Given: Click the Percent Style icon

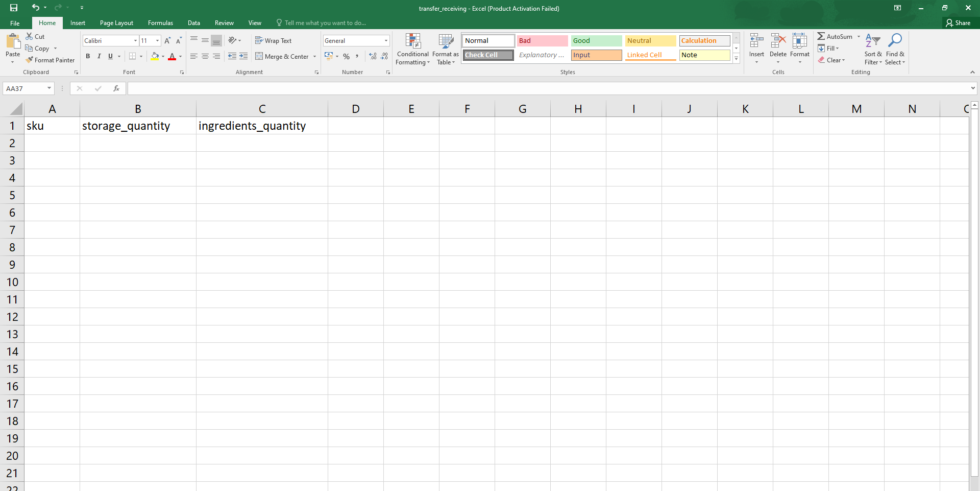Looking at the screenshot, I should point(346,56).
